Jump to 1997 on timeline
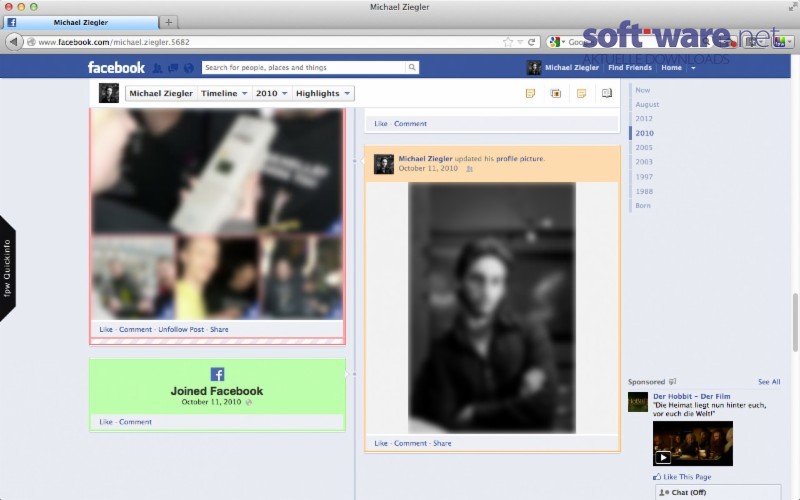800x500 pixels. tap(643, 177)
